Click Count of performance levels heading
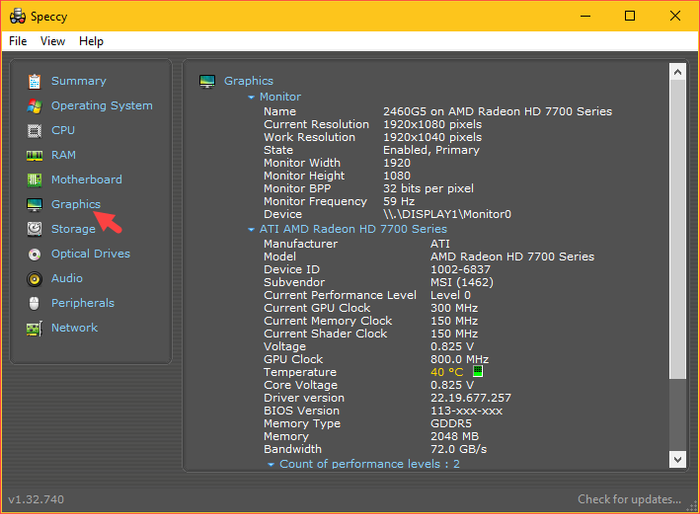The width and height of the screenshot is (700, 514). [x=370, y=464]
